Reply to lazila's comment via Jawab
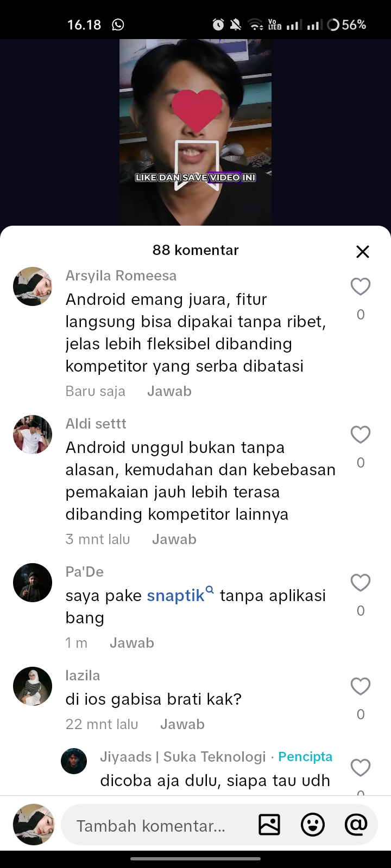 click(182, 724)
